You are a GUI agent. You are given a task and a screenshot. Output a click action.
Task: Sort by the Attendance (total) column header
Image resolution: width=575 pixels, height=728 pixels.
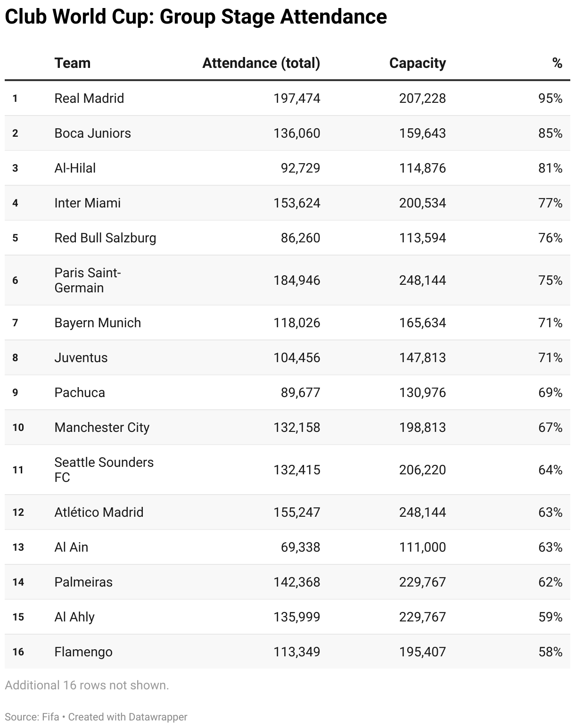click(x=261, y=63)
